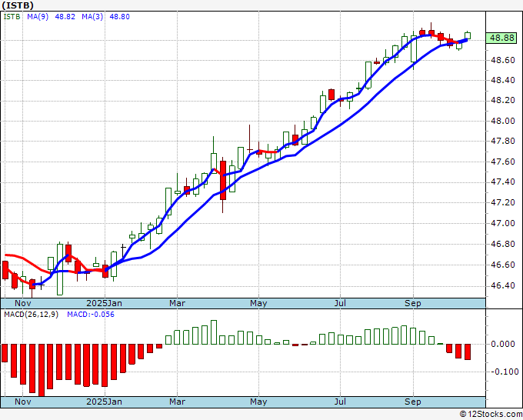
Task: Click Mar on the price chart date axis
Action: pos(177,303)
